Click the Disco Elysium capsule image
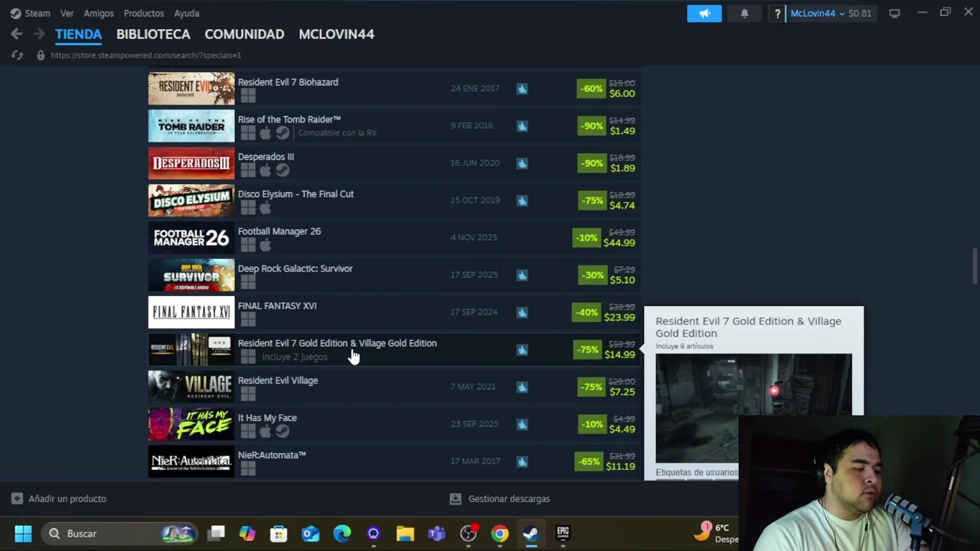Image resolution: width=980 pixels, height=551 pixels. [191, 201]
